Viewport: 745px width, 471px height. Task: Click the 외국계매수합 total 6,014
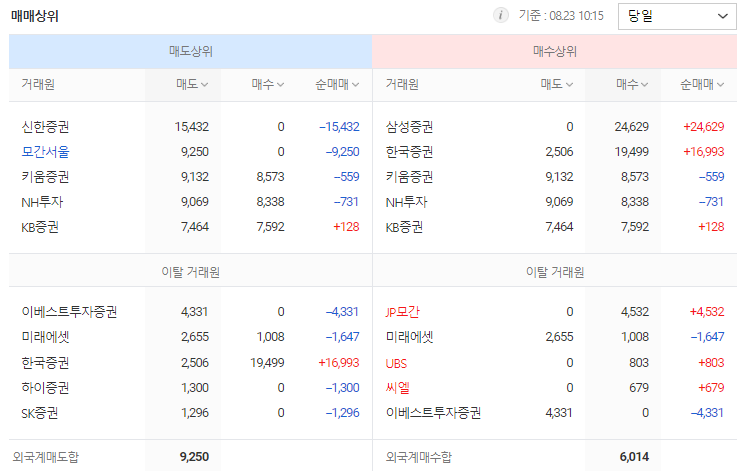[x=634, y=457]
